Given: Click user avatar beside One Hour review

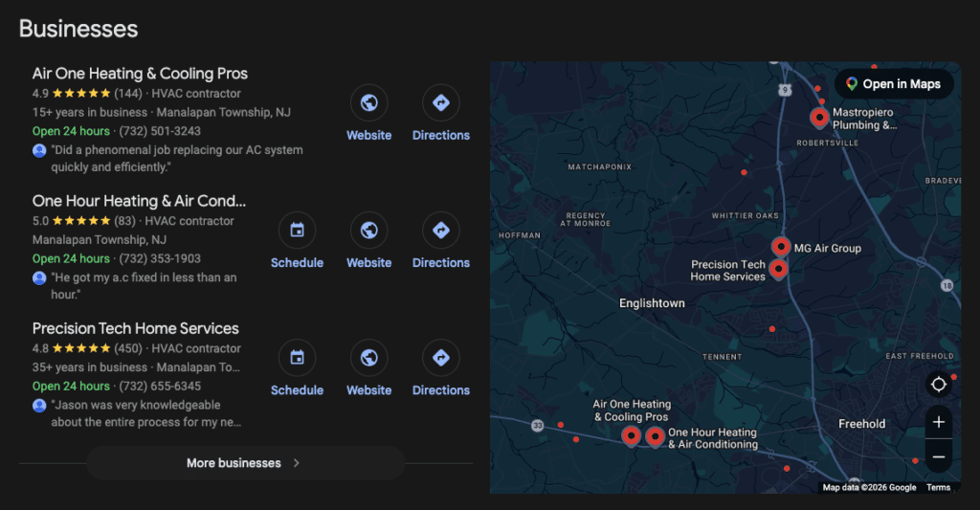Looking at the screenshot, I should click(39, 278).
